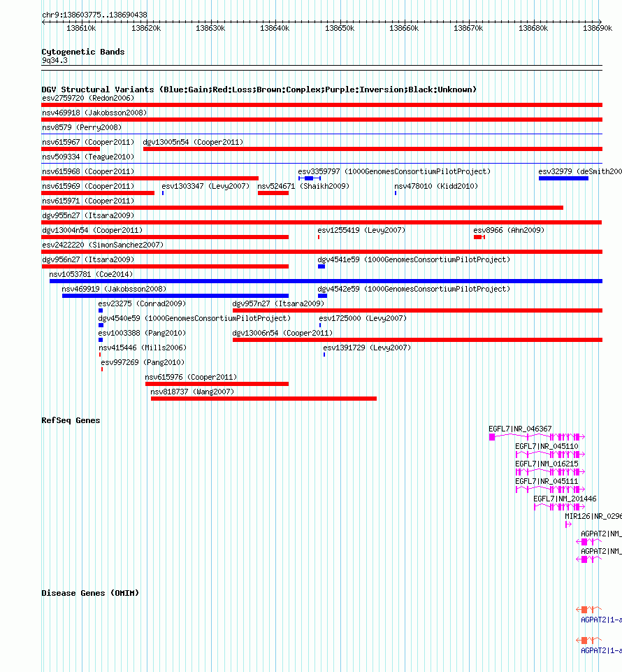Viewport: 622px width, 672px height.
Task: Open dgv957n27 (Itsara2009) label
Action: pos(278,304)
